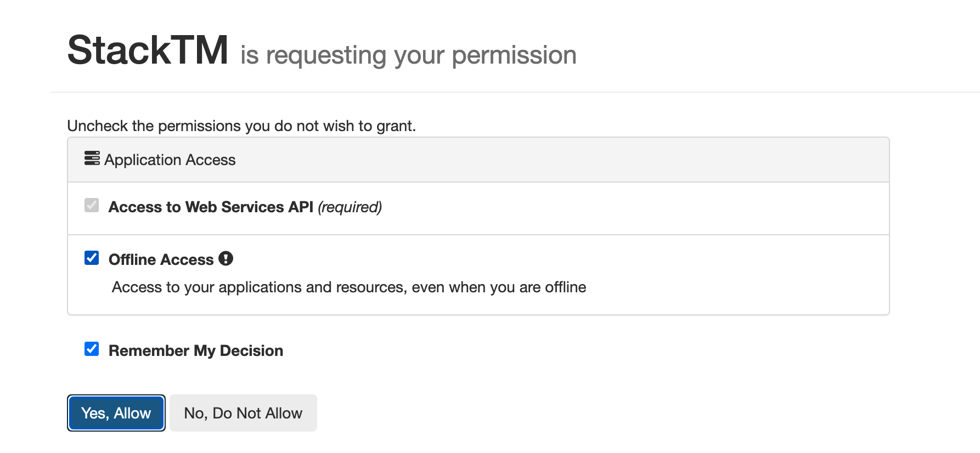Click empty space in Application Access header bar
The width and height of the screenshot is (980, 453).
click(549, 160)
